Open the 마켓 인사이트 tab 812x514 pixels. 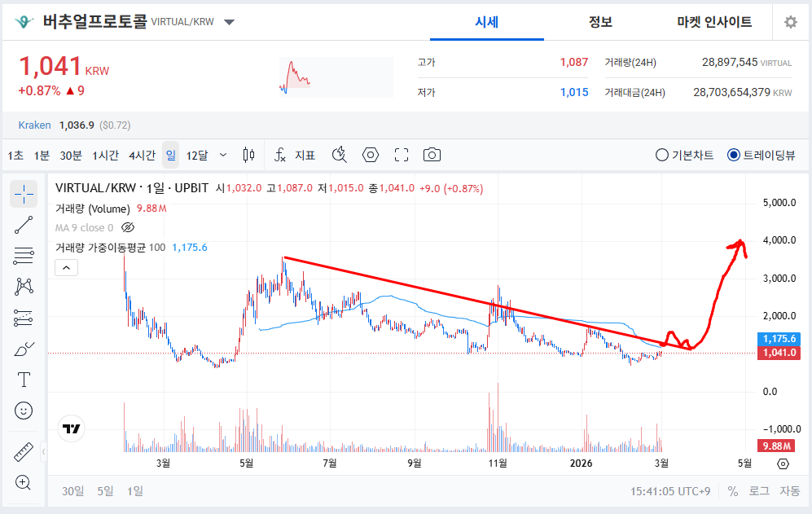[x=714, y=22]
